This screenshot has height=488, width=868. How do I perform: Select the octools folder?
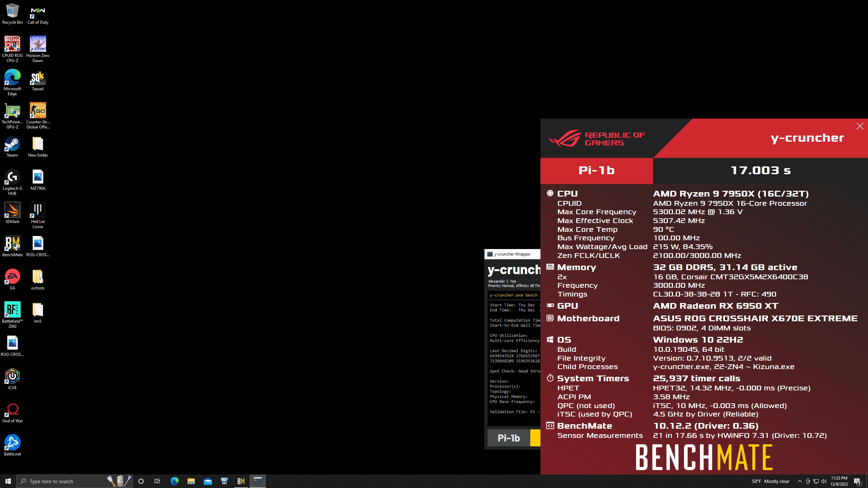point(38,280)
